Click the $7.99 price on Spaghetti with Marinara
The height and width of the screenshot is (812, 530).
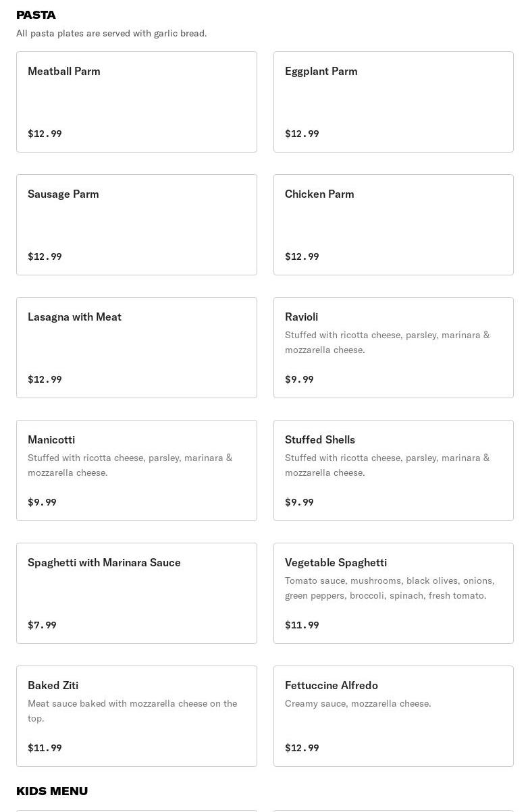tap(42, 625)
